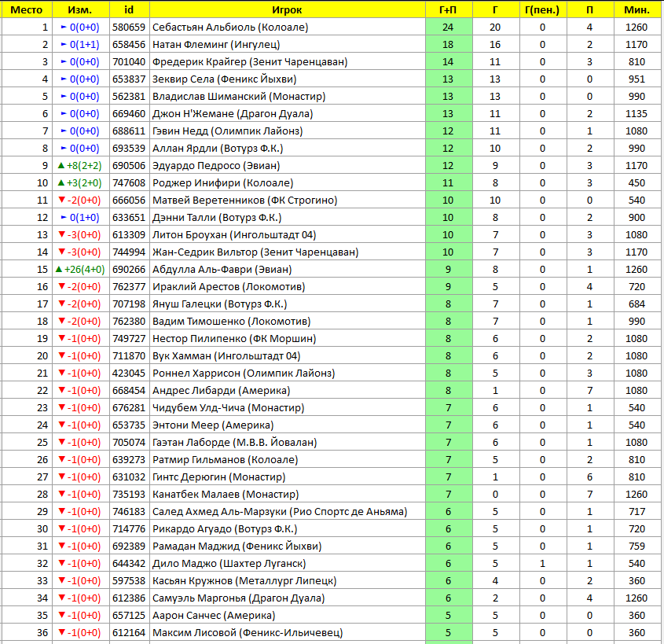Select player Касьян Кружнов (Металлург Липецк)
This screenshot has width=664, height=644.
[x=244, y=581]
